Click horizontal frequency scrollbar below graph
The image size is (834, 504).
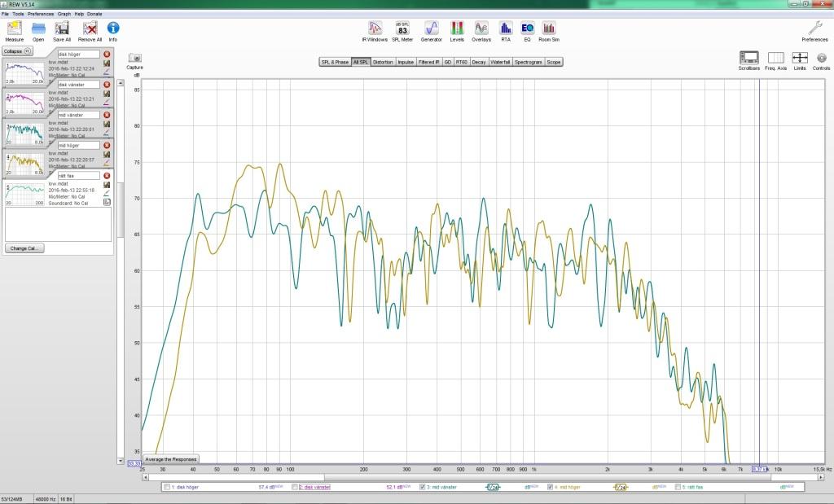(x=484, y=477)
